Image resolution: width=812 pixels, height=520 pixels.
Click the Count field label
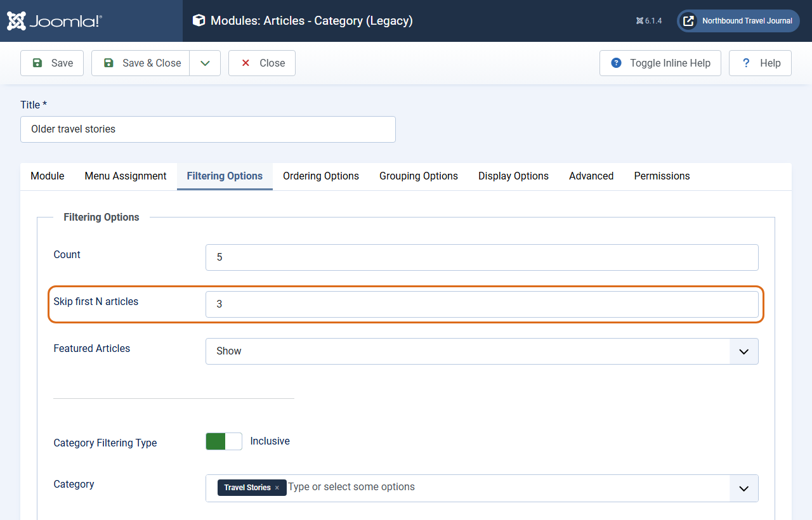[x=67, y=255]
